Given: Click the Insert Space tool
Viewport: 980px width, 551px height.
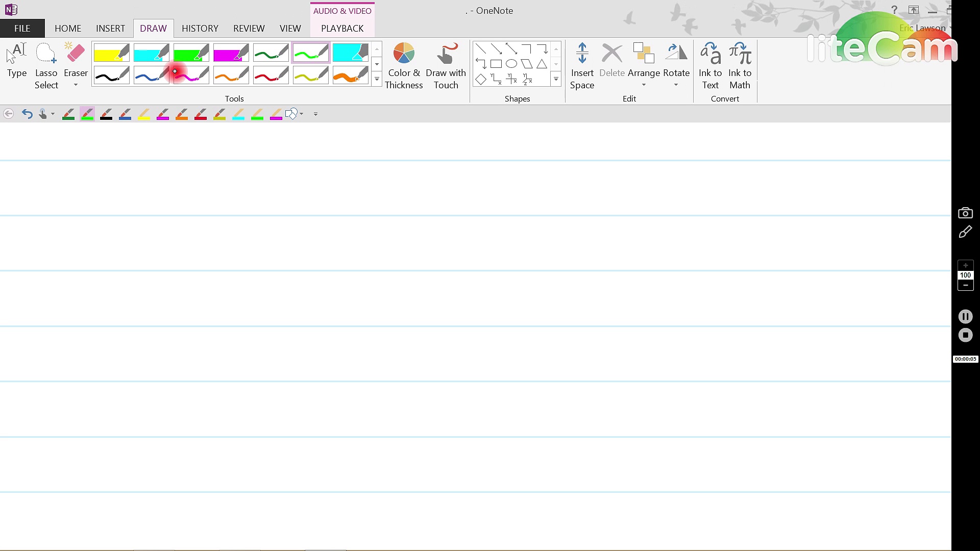Looking at the screenshot, I should pyautogui.click(x=582, y=66).
